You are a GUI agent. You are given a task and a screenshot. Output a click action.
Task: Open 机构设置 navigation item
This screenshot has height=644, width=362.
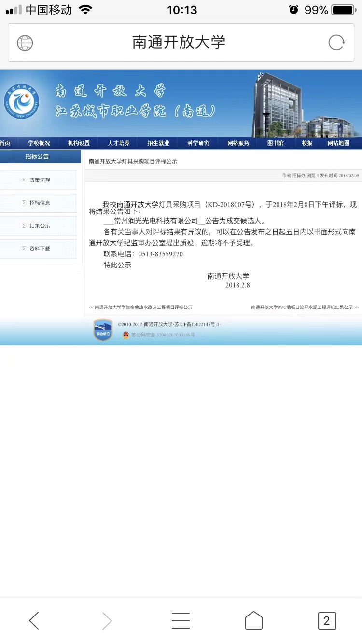coord(79,143)
